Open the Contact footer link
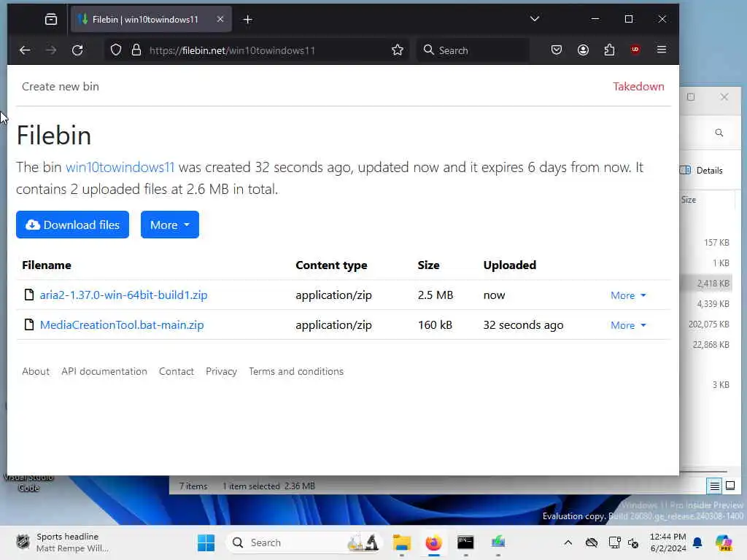Image resolution: width=747 pixels, height=560 pixels. 177,371
